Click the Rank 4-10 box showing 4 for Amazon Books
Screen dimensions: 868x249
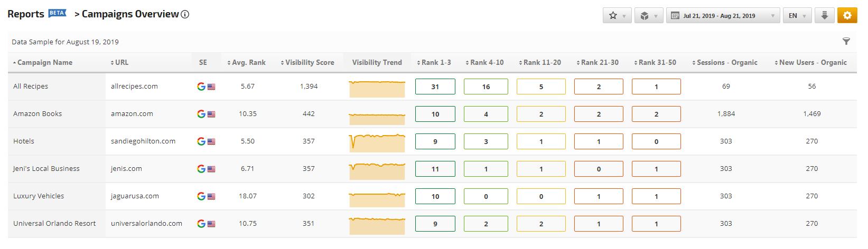[486, 114]
